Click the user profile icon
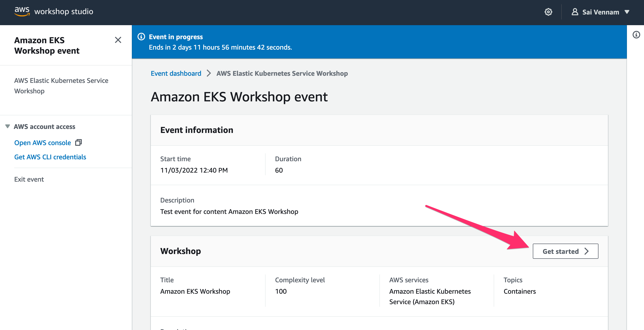This screenshot has width=644, height=330. 575,12
